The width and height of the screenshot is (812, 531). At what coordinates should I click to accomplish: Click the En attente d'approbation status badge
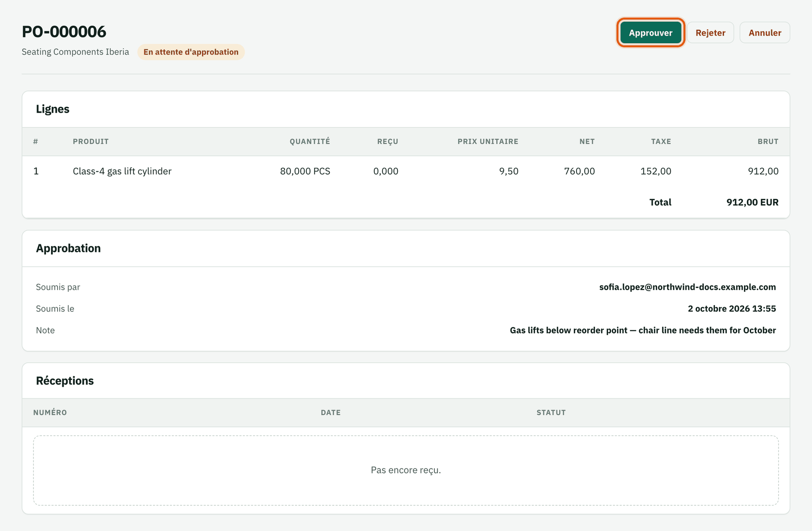191,52
